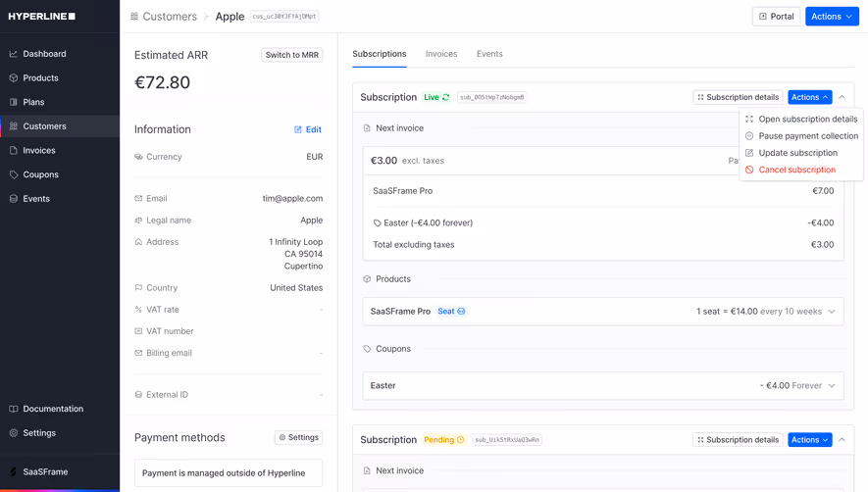
Task: Click the Live subscription ID badge
Action: 491,97
